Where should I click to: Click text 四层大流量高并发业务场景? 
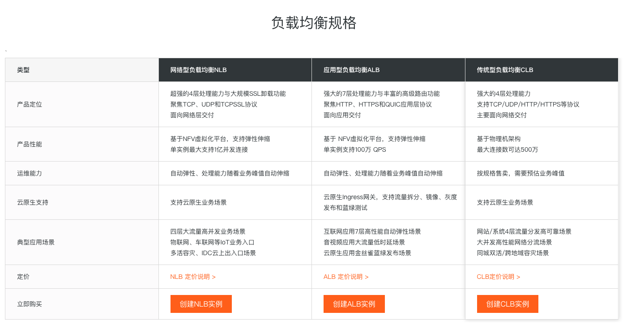pos(208,231)
